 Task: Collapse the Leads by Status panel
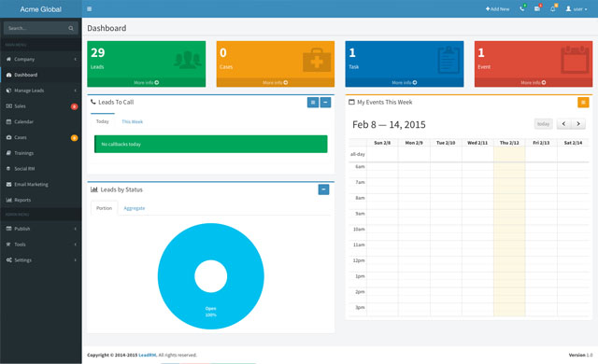point(323,189)
